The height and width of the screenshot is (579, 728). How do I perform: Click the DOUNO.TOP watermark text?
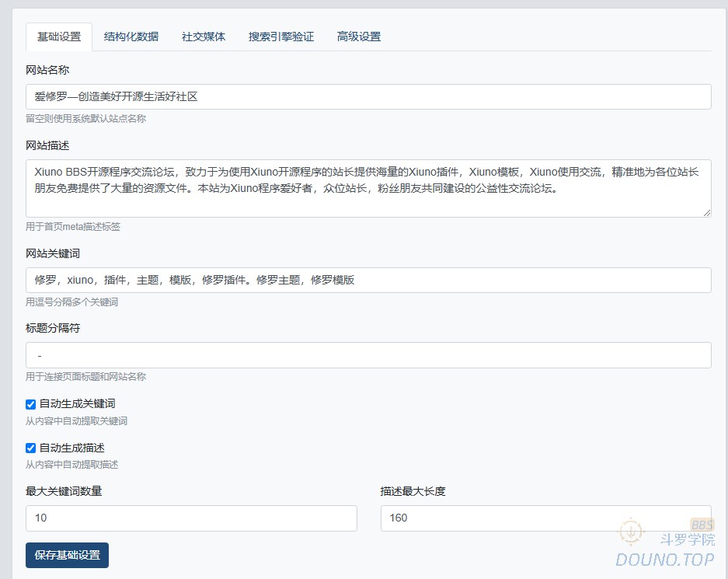pyautogui.click(x=664, y=560)
